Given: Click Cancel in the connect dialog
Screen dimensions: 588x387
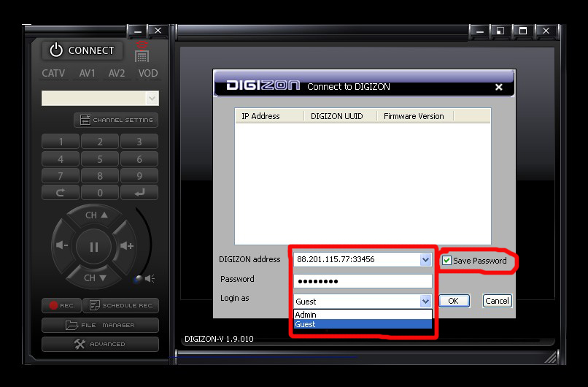Looking at the screenshot, I should tap(498, 301).
